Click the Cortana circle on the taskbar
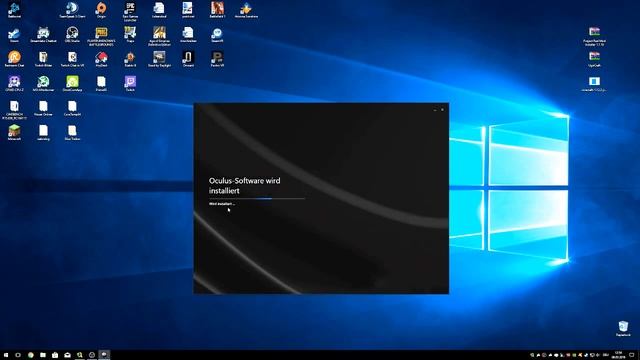Screen dimensions: 640x360 click(x=18, y=355)
